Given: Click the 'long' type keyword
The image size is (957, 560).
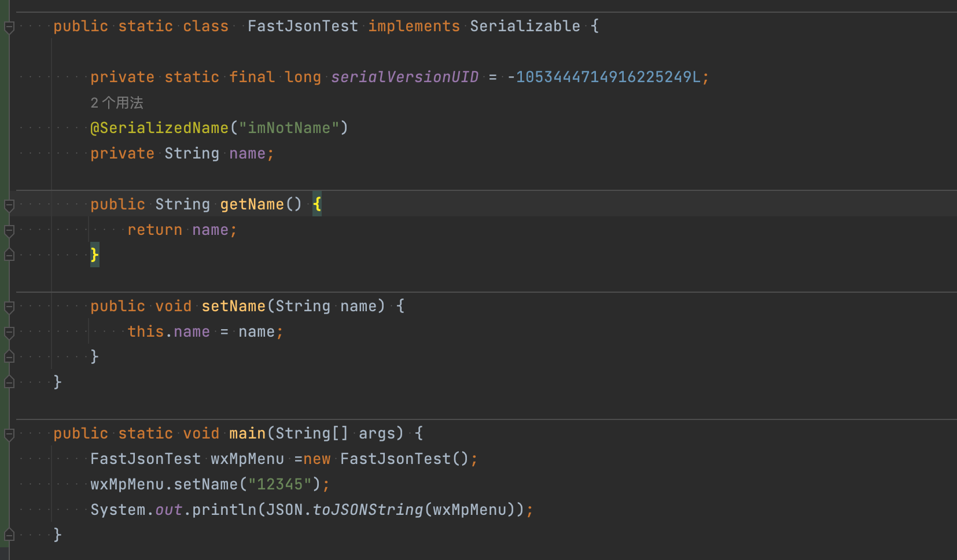Looking at the screenshot, I should click(303, 77).
